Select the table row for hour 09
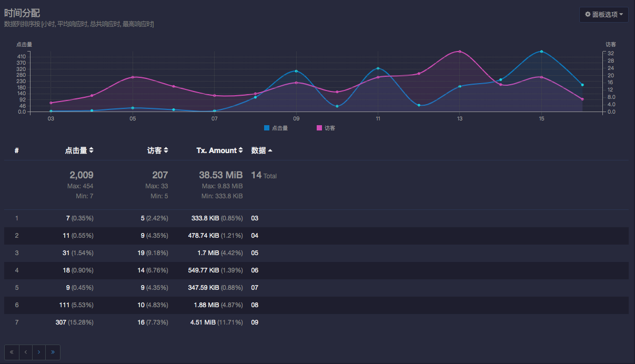 click(316, 322)
